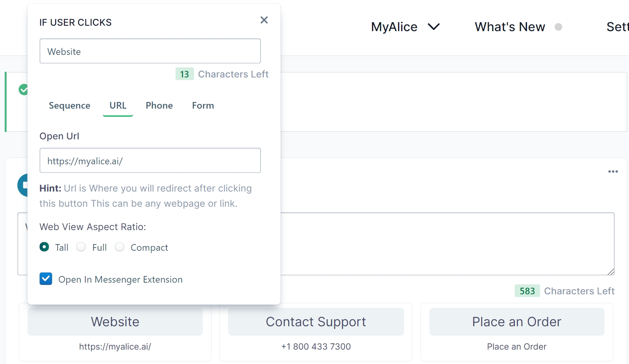Viewport: 629px width, 364px height.
Task: Click the button title field containing "Website"
Action: (150, 51)
